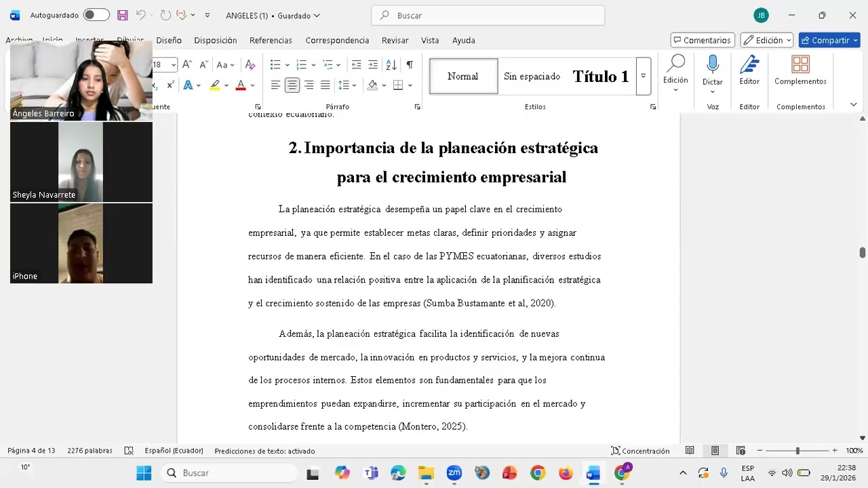
Task: Click the Página 4 de 13 status indicator
Action: [x=31, y=451]
